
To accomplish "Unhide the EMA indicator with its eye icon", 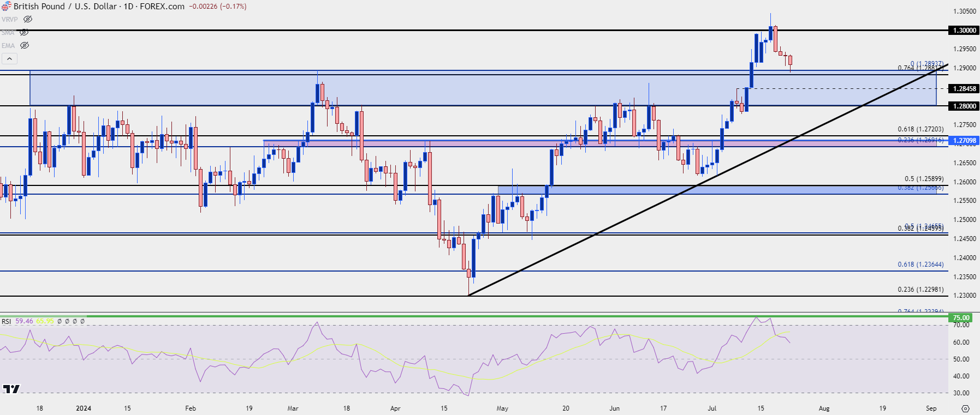I will (25, 46).
